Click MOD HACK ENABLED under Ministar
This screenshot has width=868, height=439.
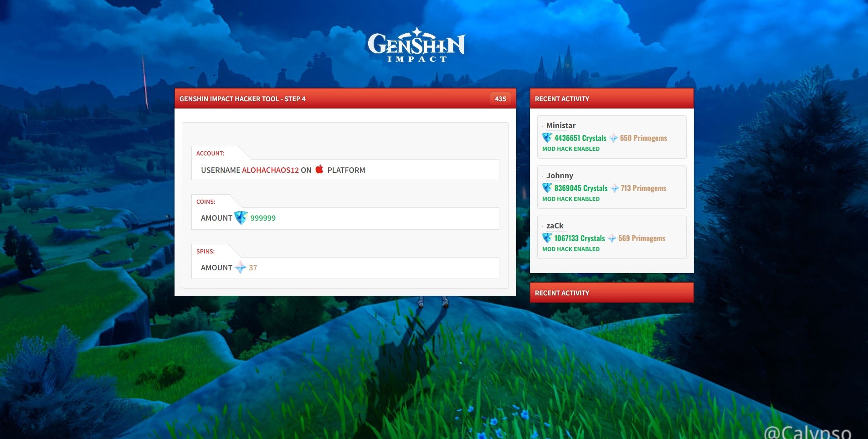click(x=571, y=149)
